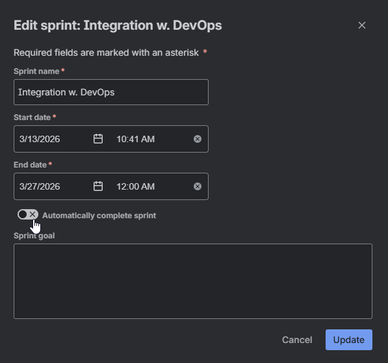This screenshot has height=363, width=388.
Task: Click into the Sprint name field
Action: coord(111,92)
